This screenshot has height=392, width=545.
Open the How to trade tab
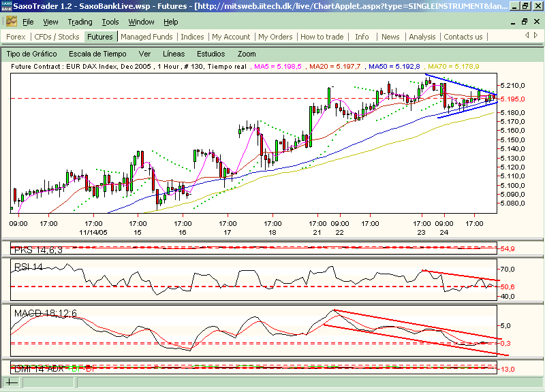click(322, 37)
